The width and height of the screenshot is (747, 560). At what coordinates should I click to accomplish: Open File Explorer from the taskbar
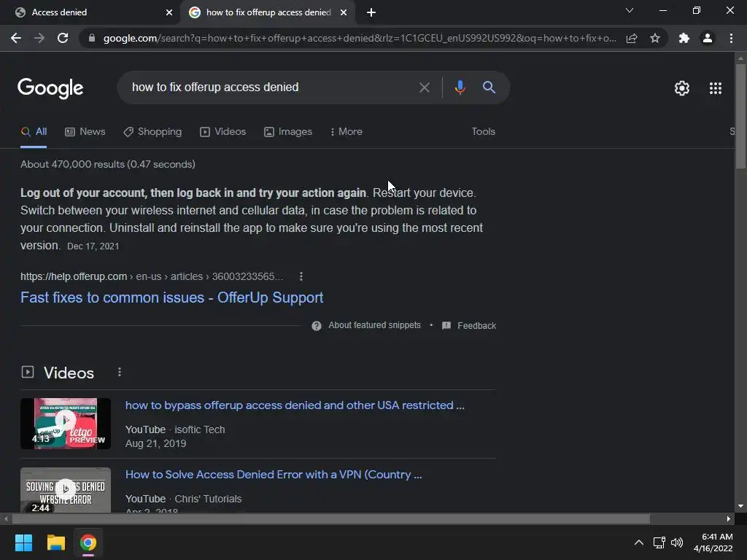(x=55, y=542)
